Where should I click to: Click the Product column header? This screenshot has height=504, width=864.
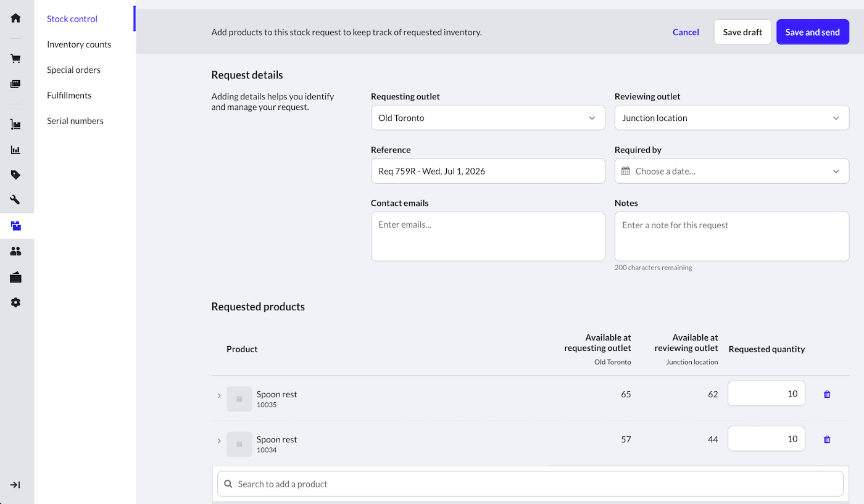point(242,349)
